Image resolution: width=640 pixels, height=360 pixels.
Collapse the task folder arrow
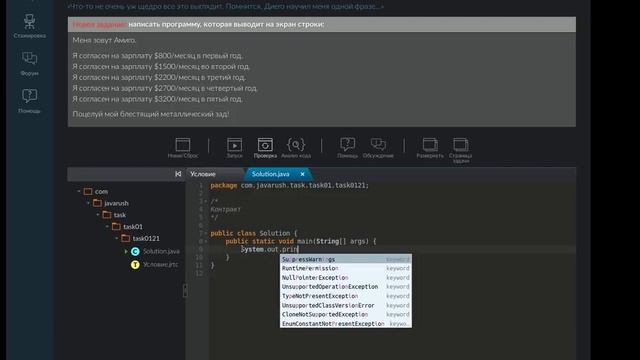click(x=98, y=215)
